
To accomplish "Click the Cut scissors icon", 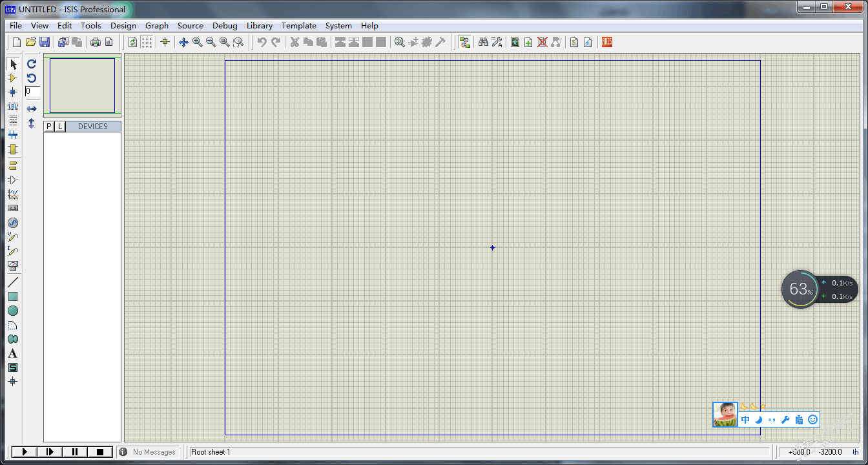I will (x=294, y=42).
